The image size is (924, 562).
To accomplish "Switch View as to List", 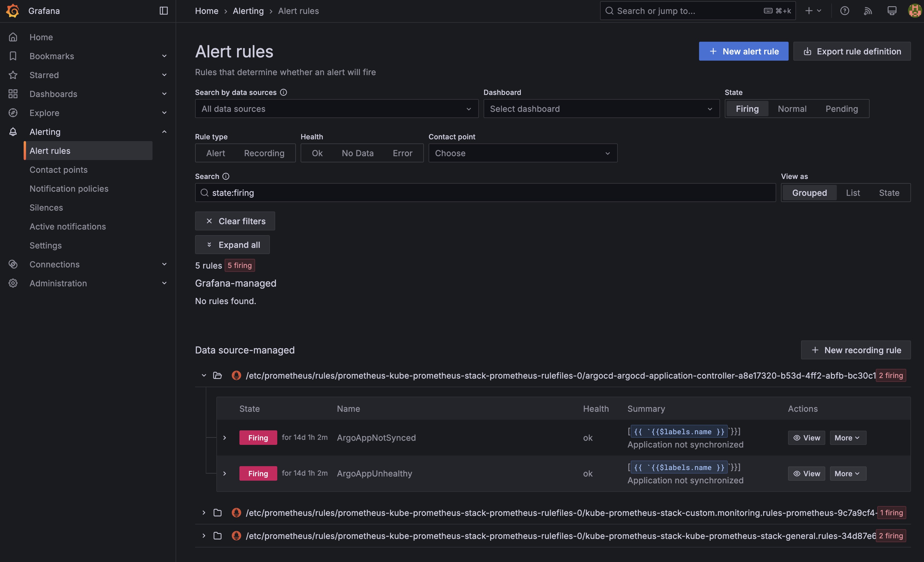I will pyautogui.click(x=853, y=193).
